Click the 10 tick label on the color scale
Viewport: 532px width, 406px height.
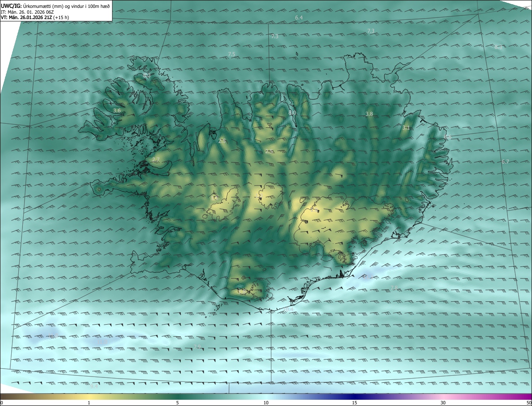tap(266, 403)
